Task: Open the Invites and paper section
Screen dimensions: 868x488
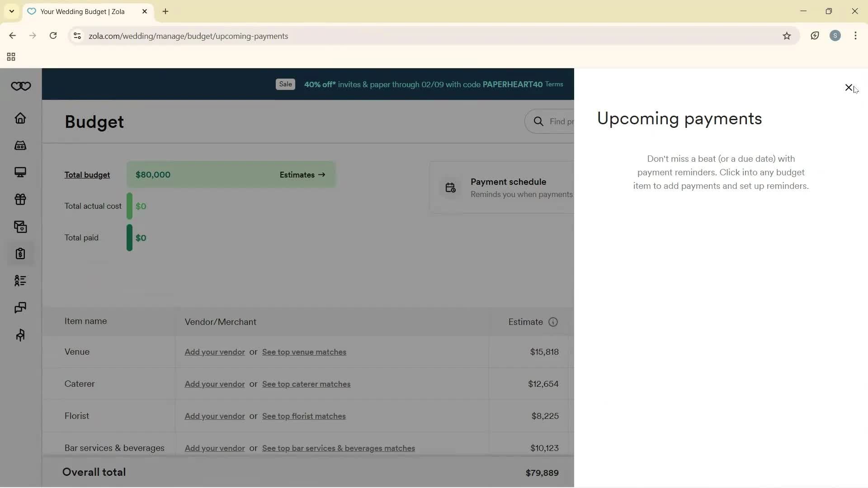Action: 20,227
